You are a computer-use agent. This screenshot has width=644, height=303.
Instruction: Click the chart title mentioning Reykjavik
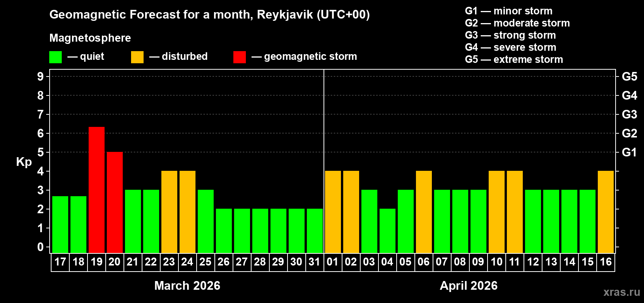tap(209, 15)
